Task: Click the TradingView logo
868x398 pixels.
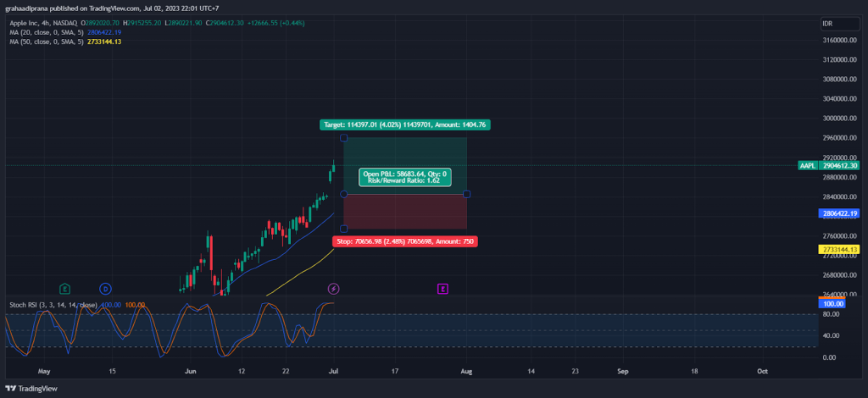Action: 31,388
